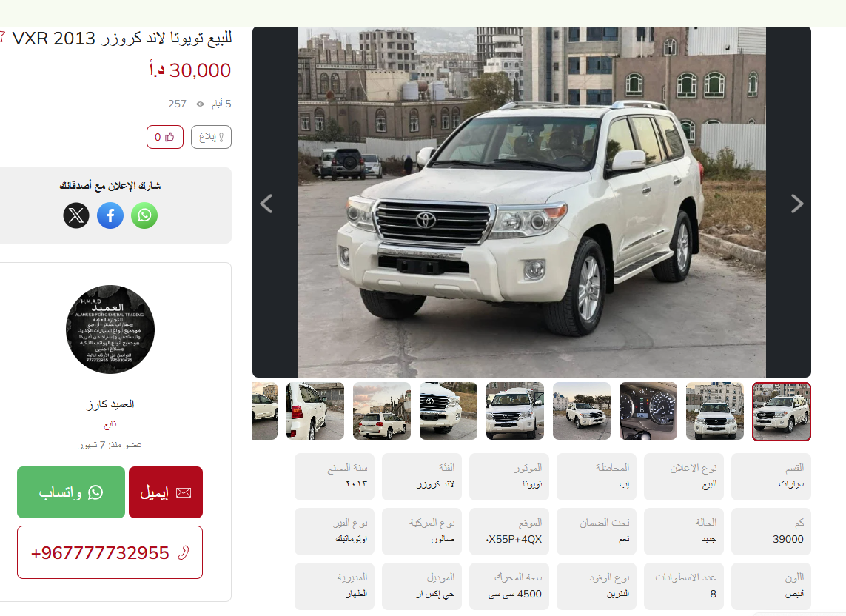
Task: Share the ad on X (Twitter) icon
Action: (x=76, y=215)
